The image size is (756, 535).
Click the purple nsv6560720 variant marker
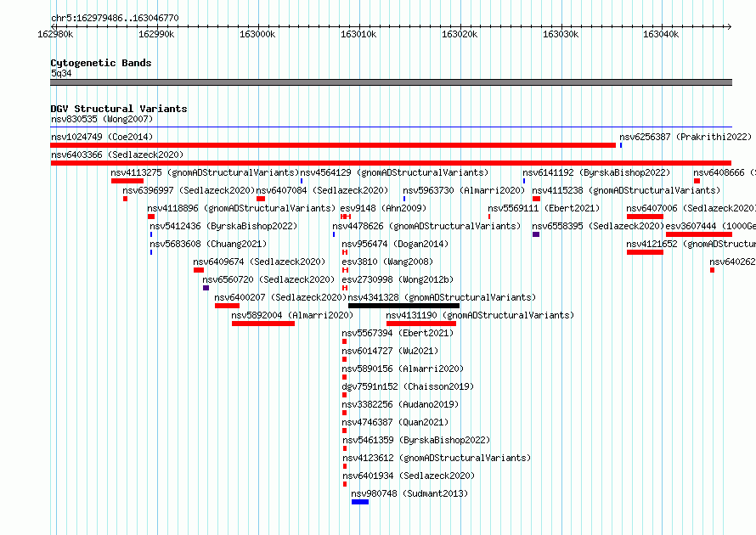click(x=206, y=288)
